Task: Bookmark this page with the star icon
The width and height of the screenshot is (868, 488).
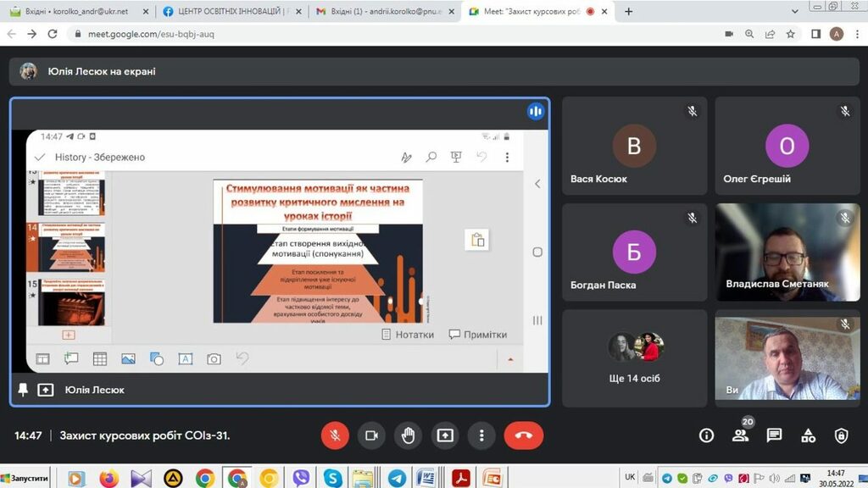Action: point(791,34)
